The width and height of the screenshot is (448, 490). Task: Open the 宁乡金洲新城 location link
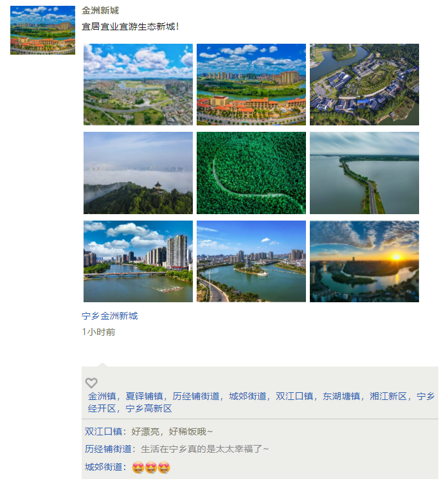click(110, 316)
